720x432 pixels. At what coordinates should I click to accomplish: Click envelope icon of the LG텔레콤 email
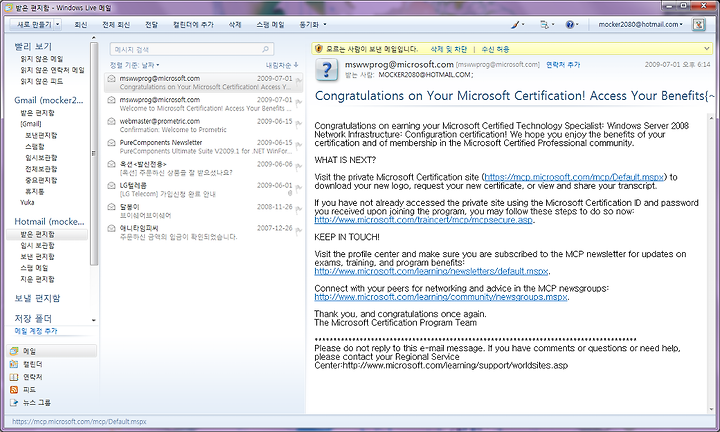click(111, 185)
